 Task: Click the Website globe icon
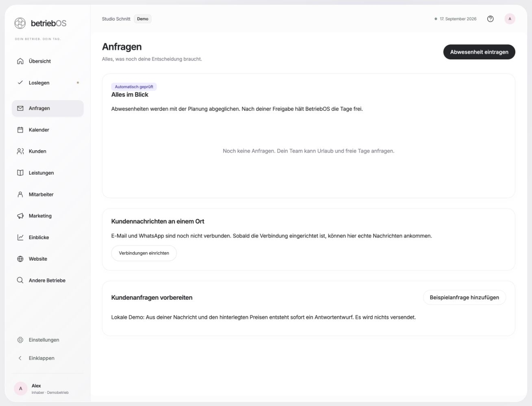click(20, 259)
